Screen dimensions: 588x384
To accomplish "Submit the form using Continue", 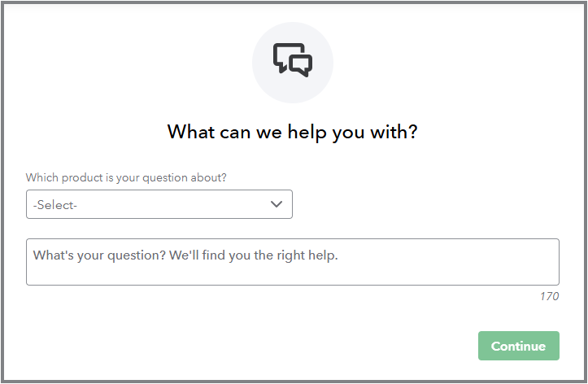I will tap(518, 346).
